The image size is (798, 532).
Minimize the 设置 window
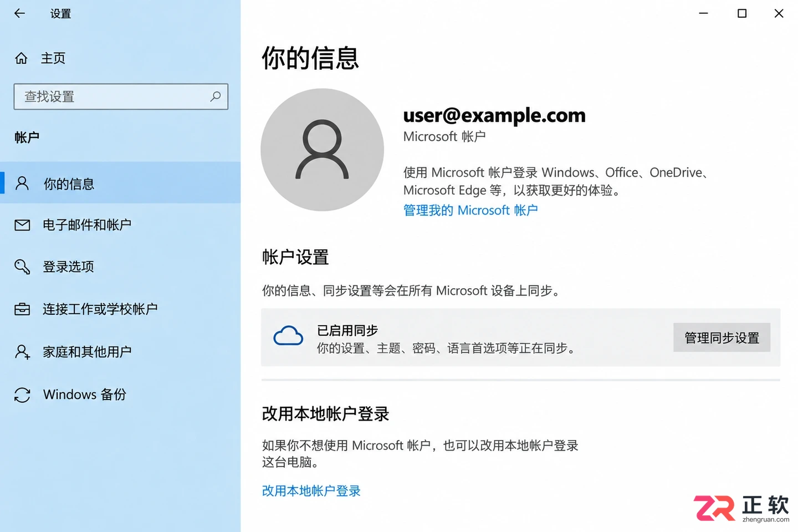704,13
